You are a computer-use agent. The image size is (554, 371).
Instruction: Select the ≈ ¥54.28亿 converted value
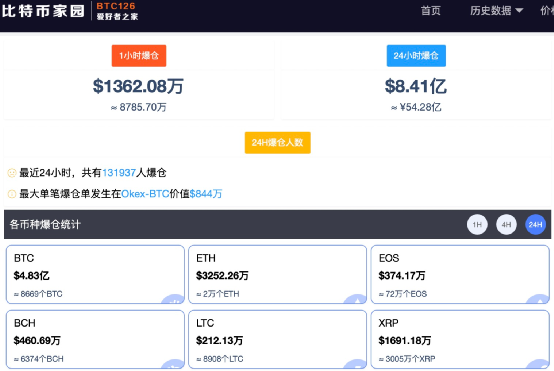point(416,107)
